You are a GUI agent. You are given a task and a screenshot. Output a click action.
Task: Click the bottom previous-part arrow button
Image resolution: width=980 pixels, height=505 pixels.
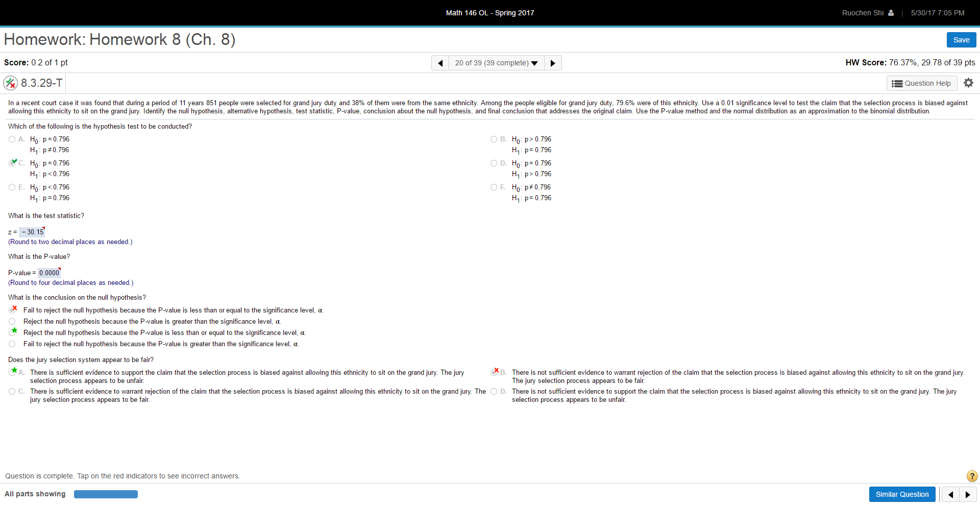[x=950, y=494]
